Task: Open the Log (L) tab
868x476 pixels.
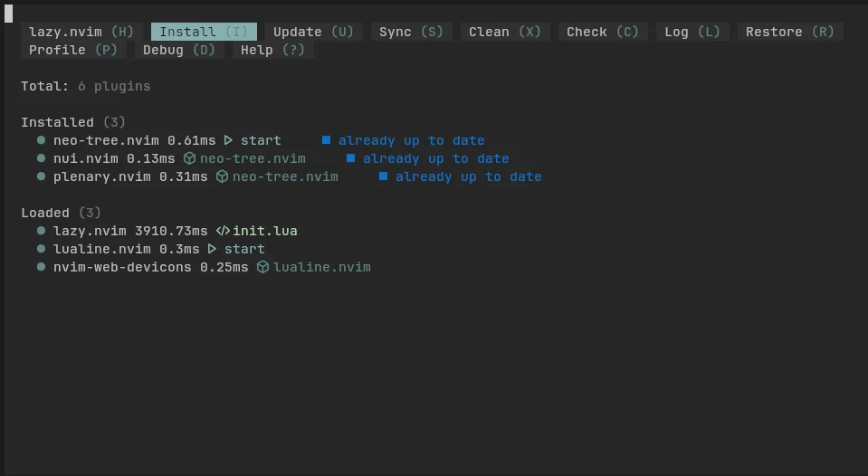Action: pyautogui.click(x=692, y=32)
